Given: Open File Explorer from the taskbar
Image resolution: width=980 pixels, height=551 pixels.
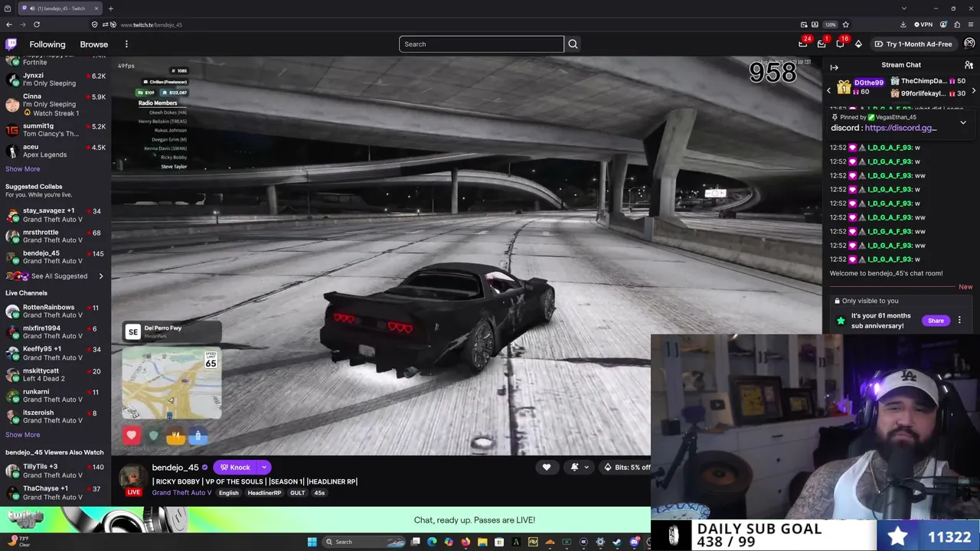Looking at the screenshot, I should click(482, 542).
